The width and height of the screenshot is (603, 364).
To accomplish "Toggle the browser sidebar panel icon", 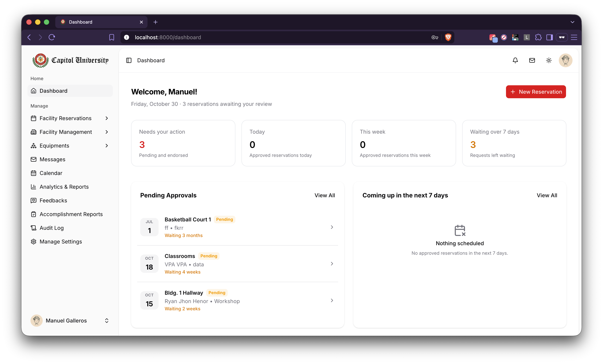I will 550,37.
